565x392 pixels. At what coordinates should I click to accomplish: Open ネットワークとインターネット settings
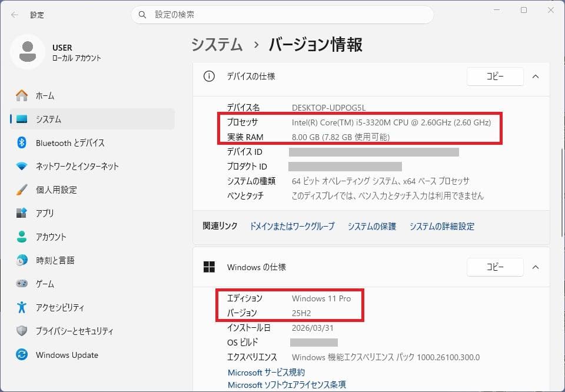pyautogui.click(x=77, y=167)
